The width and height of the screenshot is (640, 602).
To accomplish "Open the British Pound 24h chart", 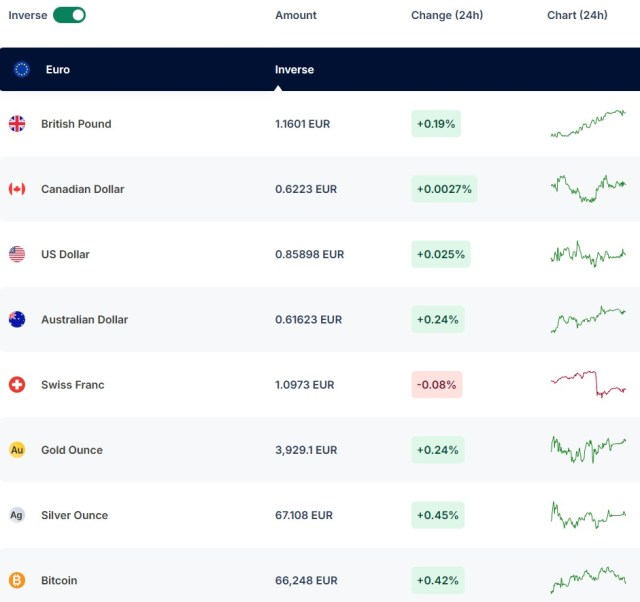I will (x=588, y=123).
